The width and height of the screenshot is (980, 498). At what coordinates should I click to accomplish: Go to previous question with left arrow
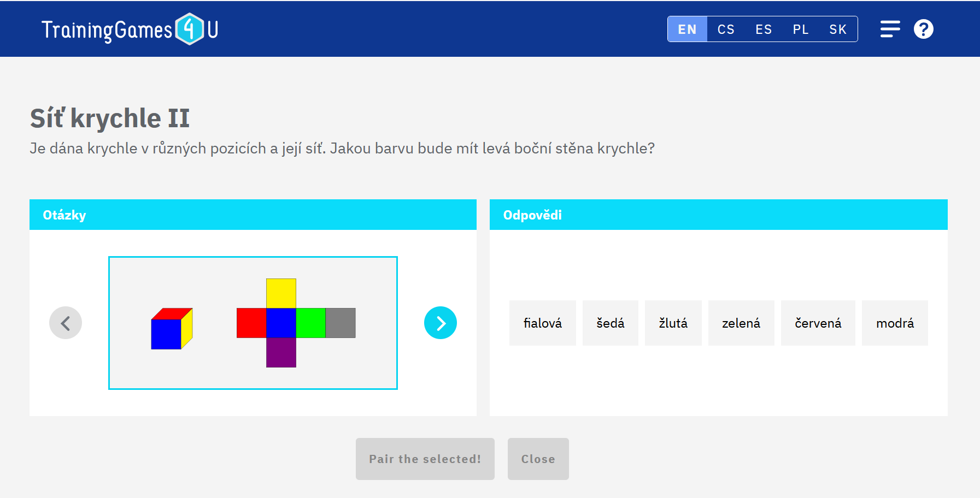coord(66,323)
